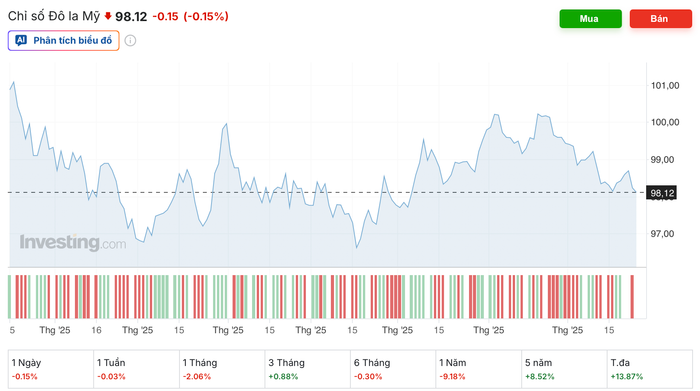
Task: Click the red Bán button
Action: [660, 19]
